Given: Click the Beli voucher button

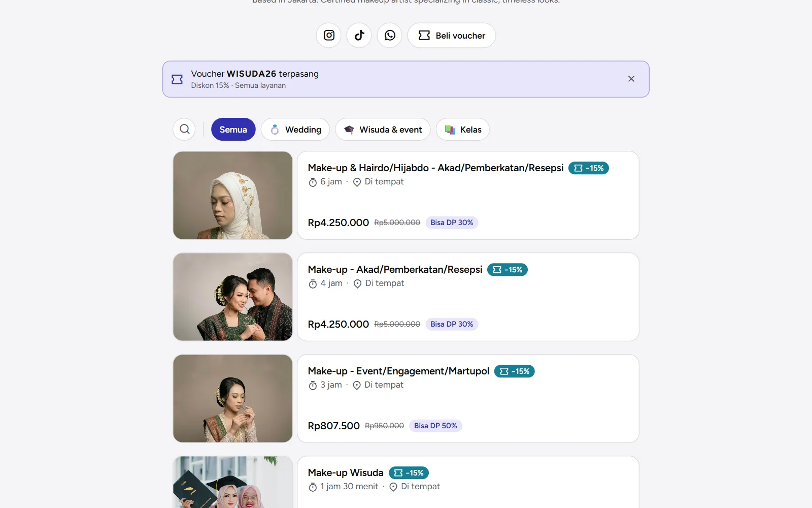Looking at the screenshot, I should pyautogui.click(x=452, y=36).
